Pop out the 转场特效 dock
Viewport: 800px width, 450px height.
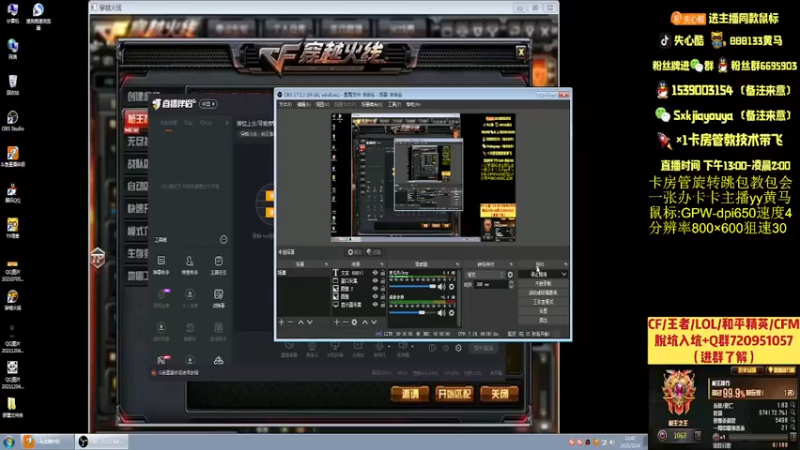click(511, 264)
